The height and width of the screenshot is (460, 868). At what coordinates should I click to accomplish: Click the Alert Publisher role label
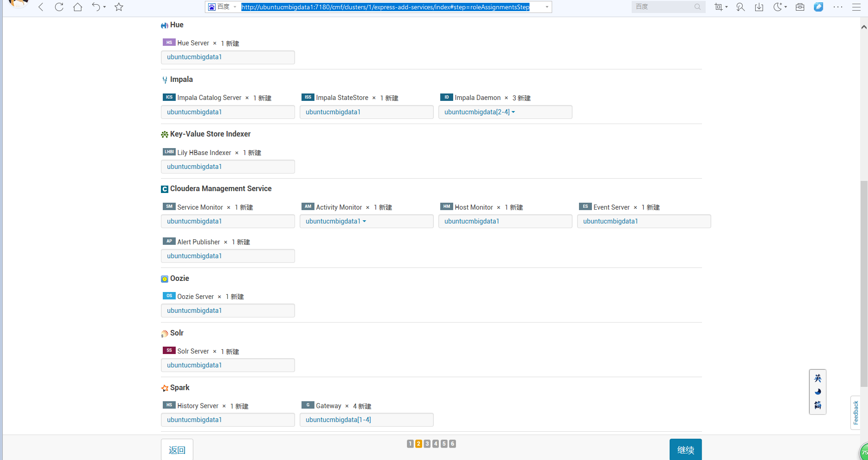point(198,242)
